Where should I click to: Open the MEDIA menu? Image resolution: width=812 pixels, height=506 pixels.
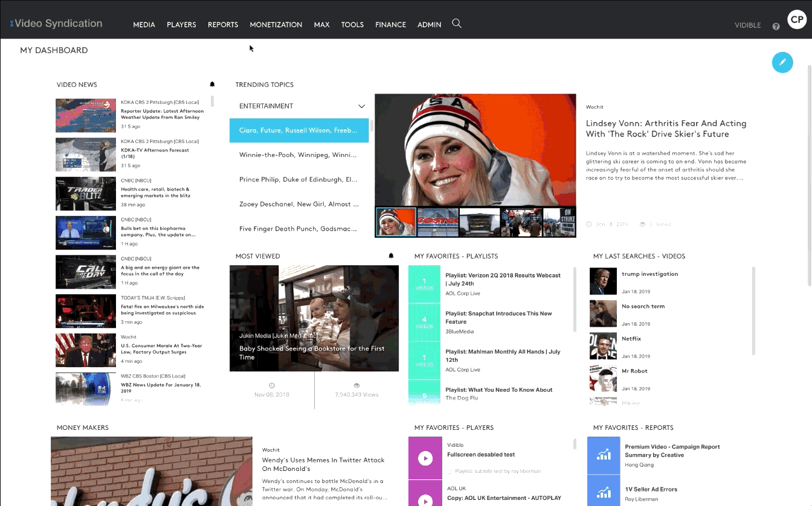click(144, 25)
